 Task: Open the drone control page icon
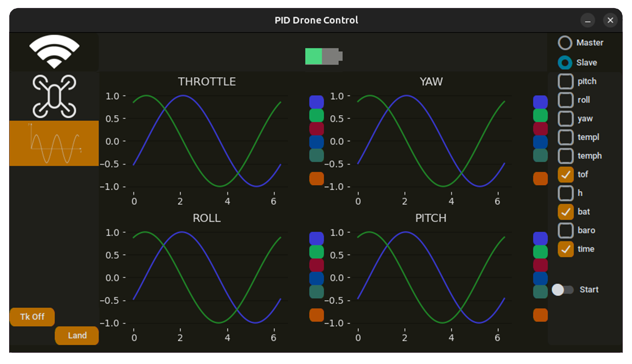(54, 96)
